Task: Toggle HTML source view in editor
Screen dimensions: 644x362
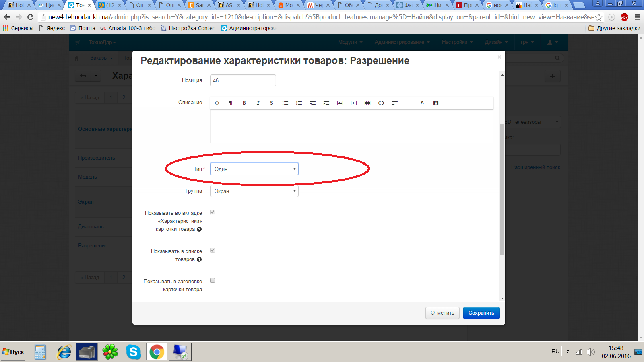Action: (217, 103)
